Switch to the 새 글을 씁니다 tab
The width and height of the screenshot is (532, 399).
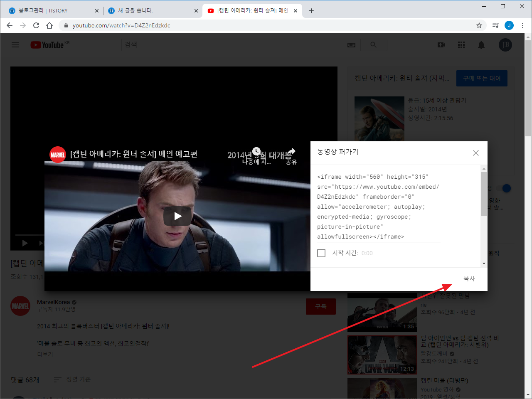153,11
